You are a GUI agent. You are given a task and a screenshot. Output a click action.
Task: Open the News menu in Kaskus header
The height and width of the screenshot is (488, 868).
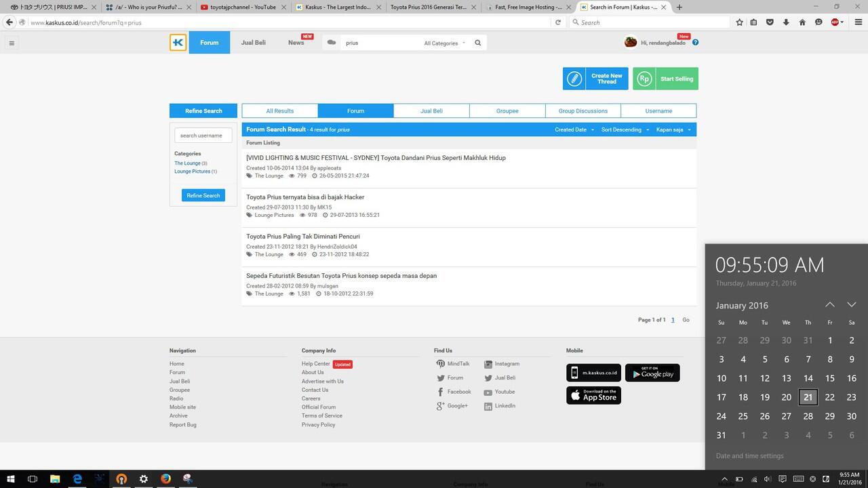point(296,43)
